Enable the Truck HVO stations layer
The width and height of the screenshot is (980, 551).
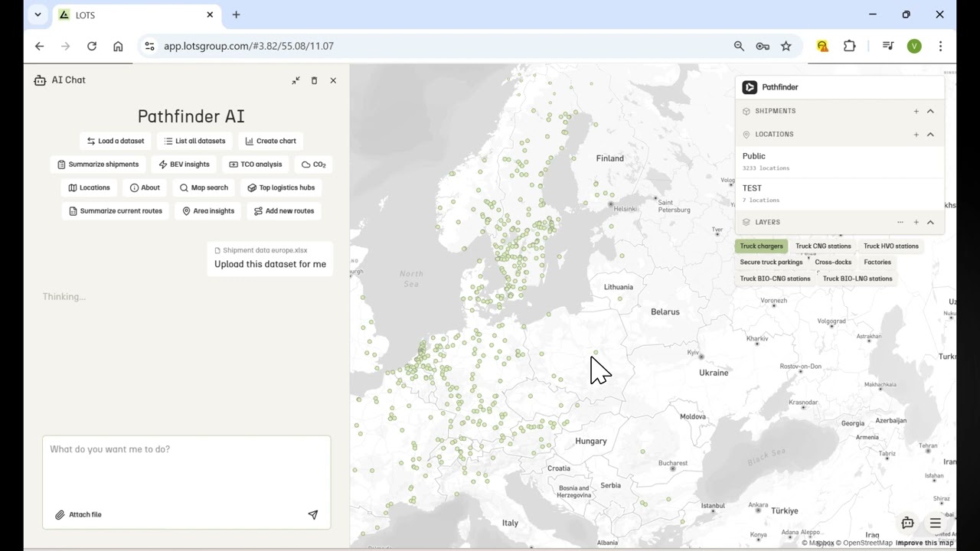click(891, 246)
